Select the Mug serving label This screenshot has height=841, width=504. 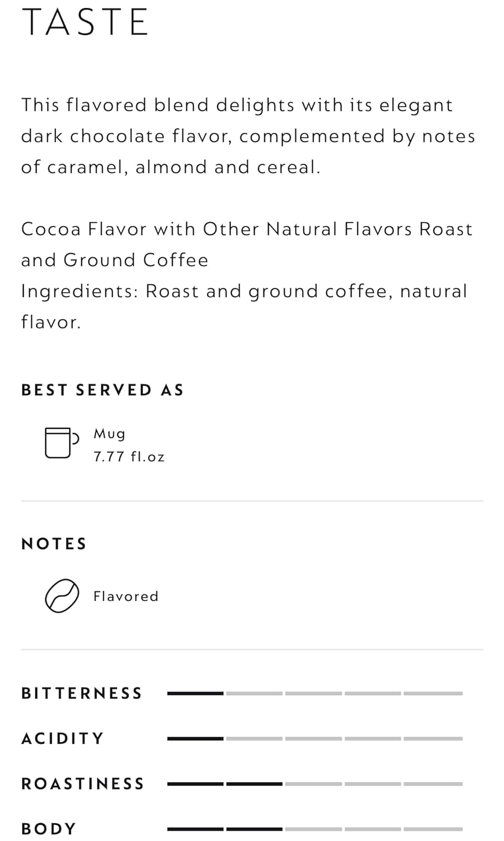point(109,434)
